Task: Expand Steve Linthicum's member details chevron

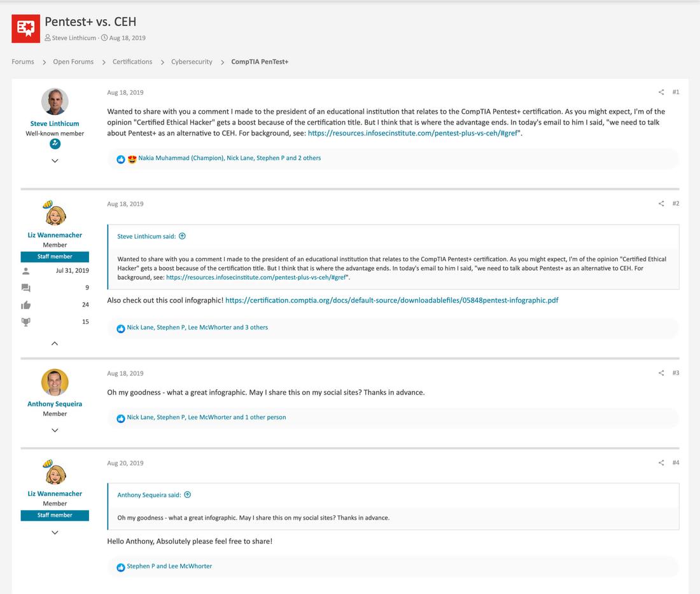Action: 55,160
